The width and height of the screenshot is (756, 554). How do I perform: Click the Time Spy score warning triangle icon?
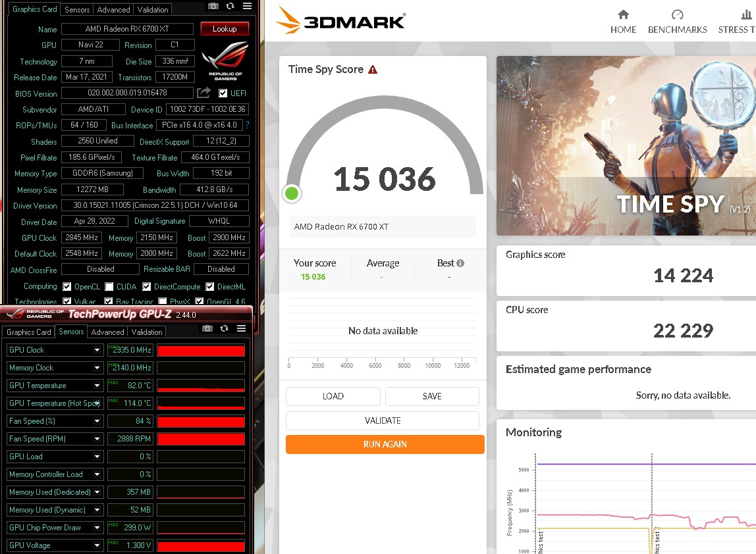point(373,69)
